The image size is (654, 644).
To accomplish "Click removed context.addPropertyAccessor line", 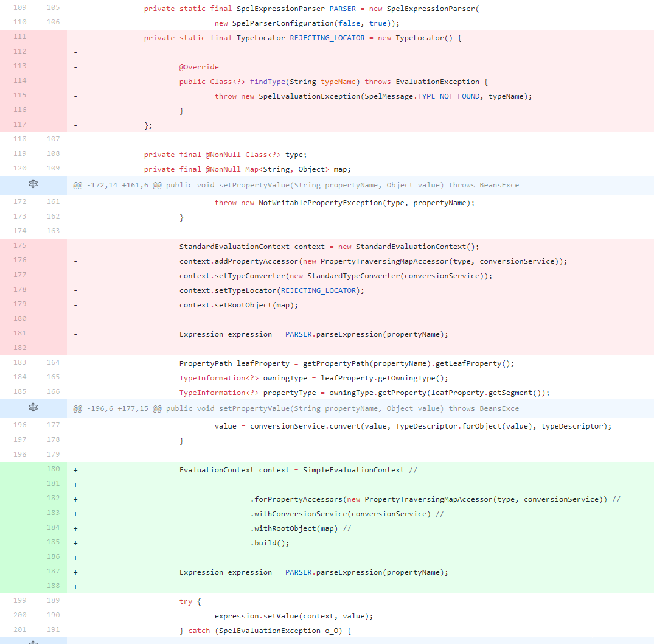I will pos(374,261).
